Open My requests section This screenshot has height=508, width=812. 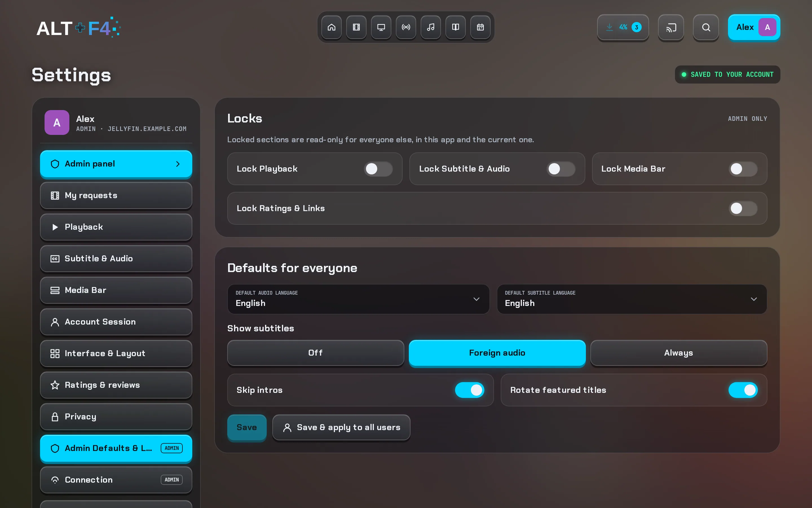116,195
